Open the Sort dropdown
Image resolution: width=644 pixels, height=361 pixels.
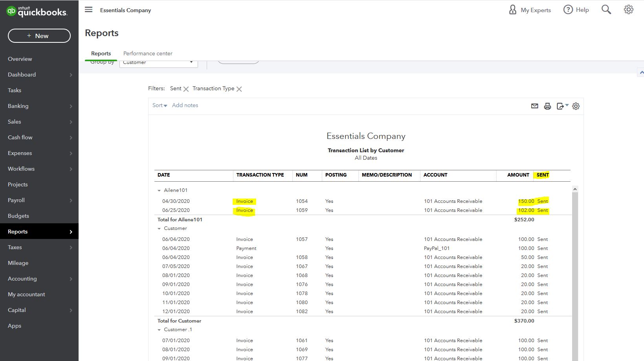pos(160,105)
